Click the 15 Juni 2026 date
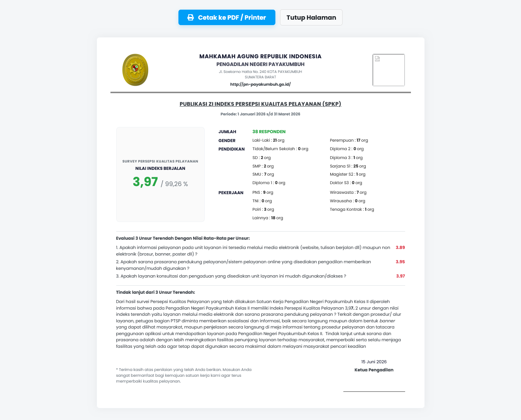 coord(374,362)
